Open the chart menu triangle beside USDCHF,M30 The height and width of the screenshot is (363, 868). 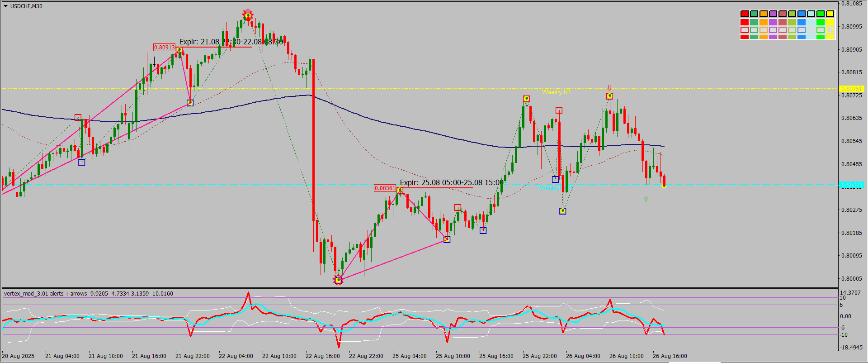(5, 6)
